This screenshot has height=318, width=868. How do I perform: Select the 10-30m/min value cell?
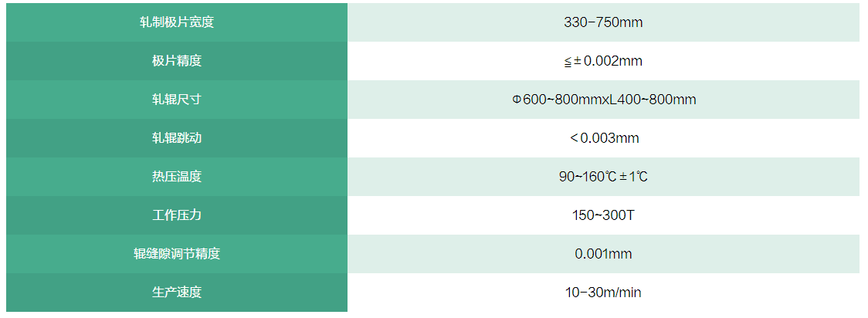(x=603, y=292)
